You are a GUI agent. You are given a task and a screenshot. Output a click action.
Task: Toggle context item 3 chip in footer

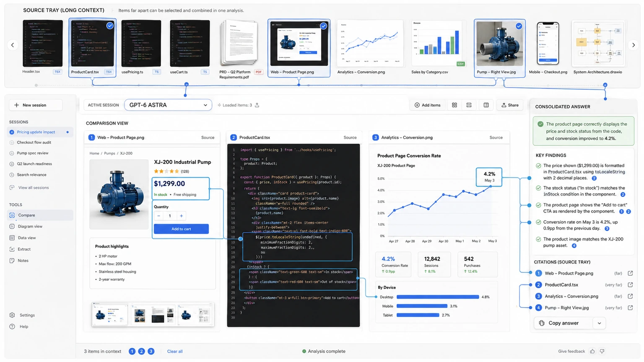click(151, 352)
